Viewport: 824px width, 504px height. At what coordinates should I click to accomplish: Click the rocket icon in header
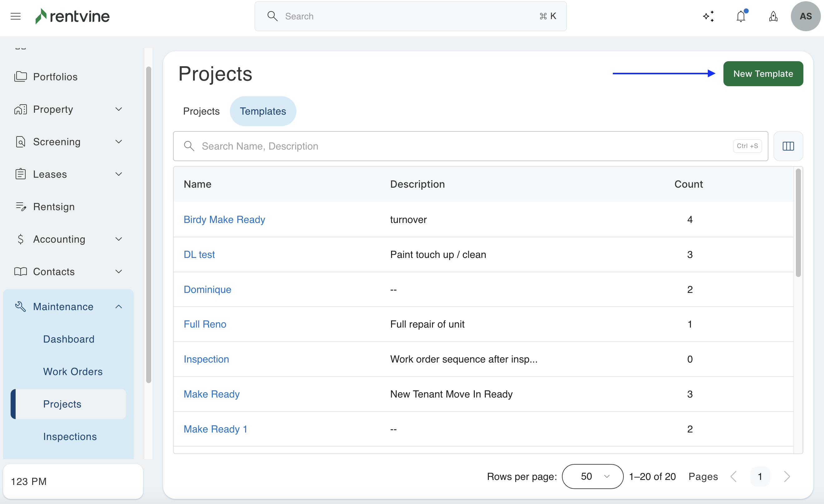[773, 16]
